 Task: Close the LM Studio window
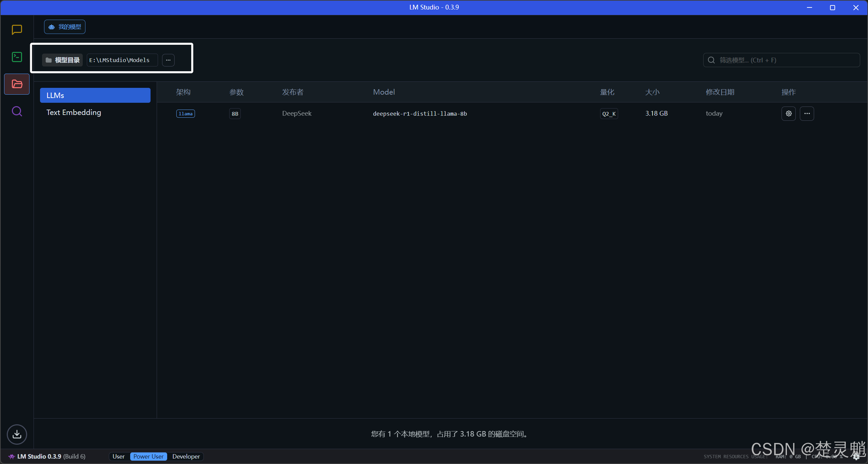click(856, 7)
